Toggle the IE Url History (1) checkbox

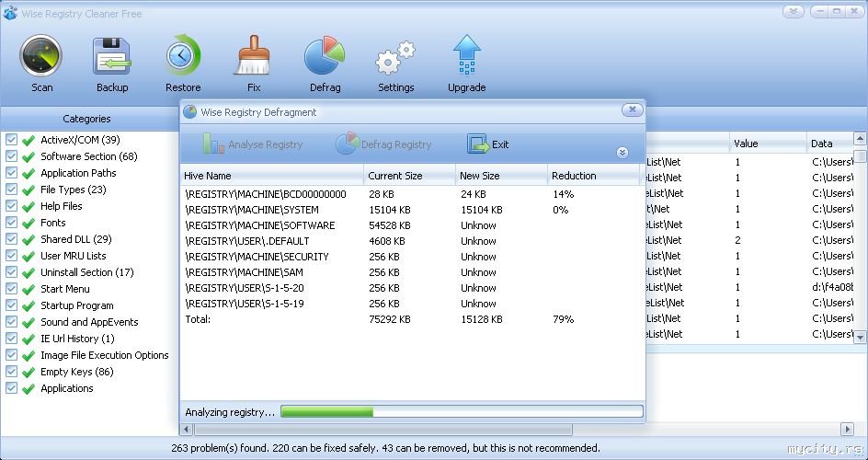pos(11,339)
